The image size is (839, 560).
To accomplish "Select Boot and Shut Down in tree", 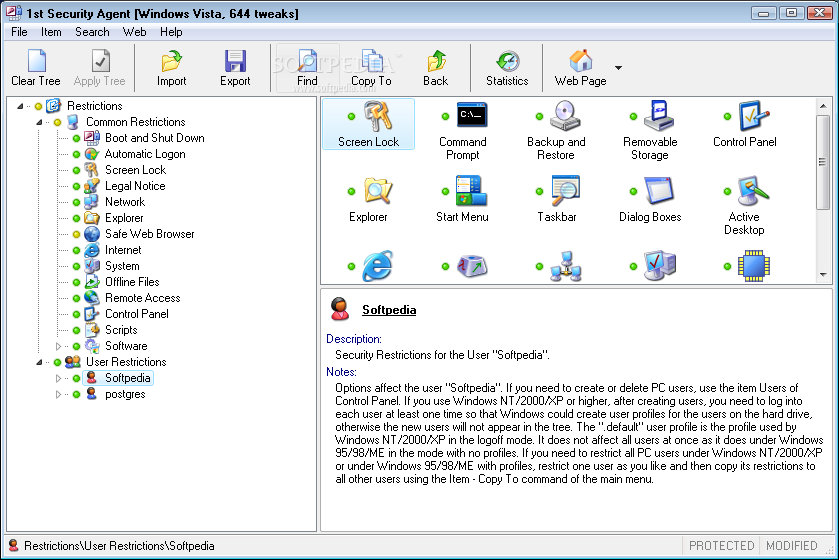I will tap(155, 138).
